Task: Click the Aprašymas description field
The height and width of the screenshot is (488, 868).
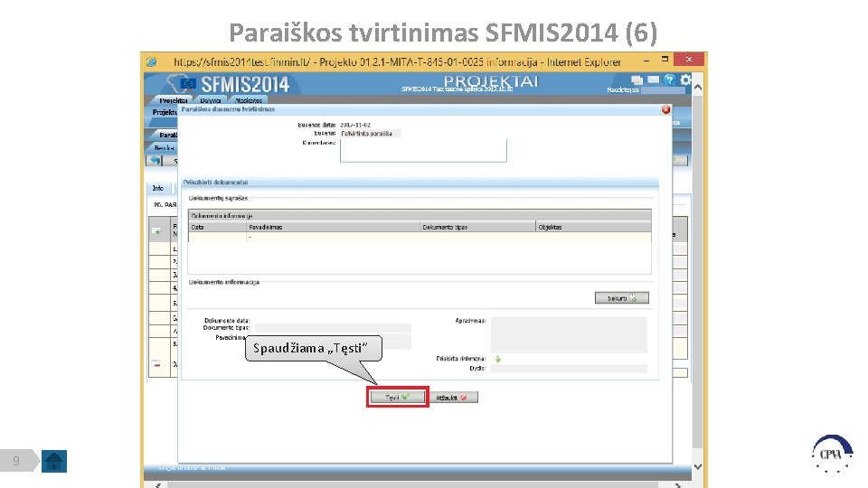Action: click(x=569, y=334)
